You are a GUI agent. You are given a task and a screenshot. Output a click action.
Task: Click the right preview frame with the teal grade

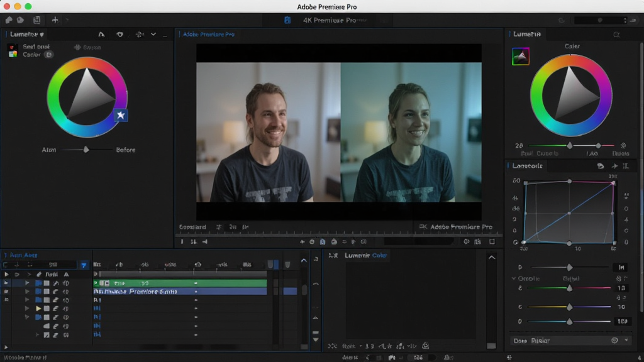411,132
